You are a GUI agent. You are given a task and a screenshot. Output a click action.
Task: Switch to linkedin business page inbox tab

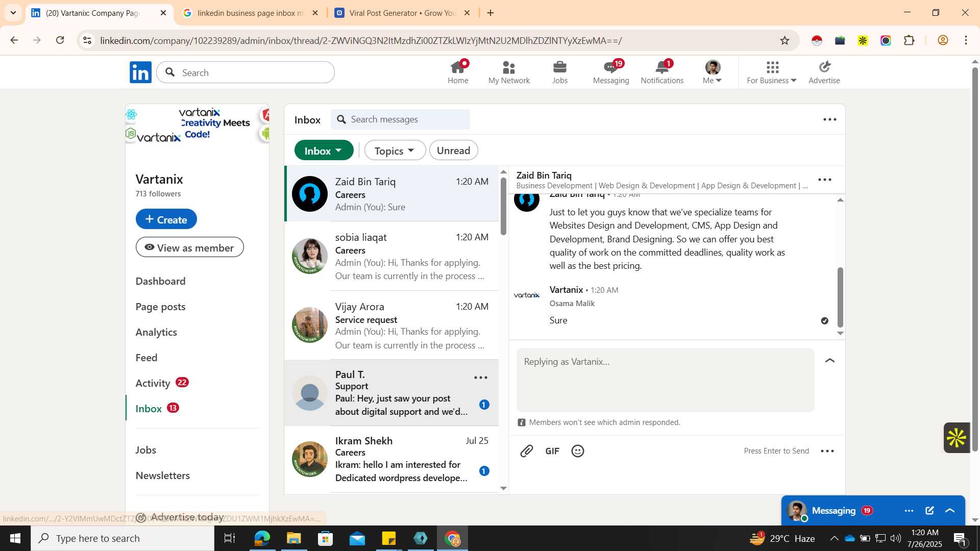click(251, 13)
